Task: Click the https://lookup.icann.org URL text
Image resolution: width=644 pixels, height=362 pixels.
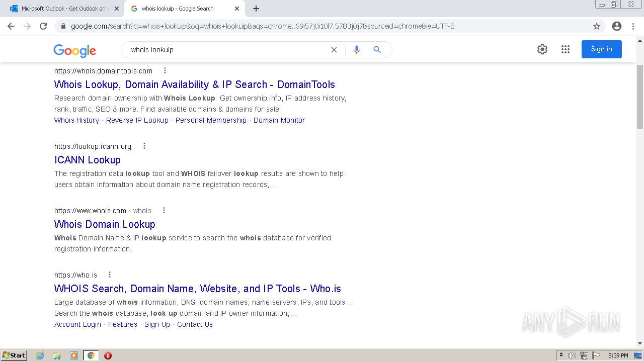Action: pos(93,146)
